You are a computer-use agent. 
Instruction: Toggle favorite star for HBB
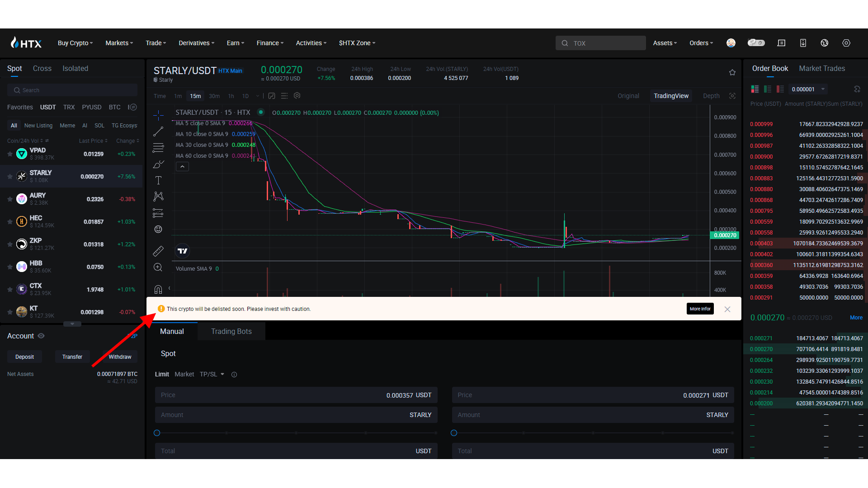point(10,267)
